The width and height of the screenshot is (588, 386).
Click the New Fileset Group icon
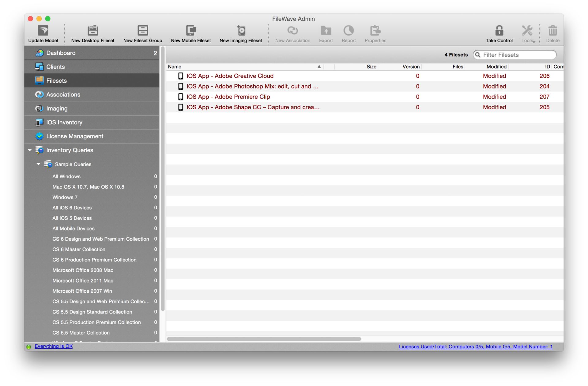142,31
